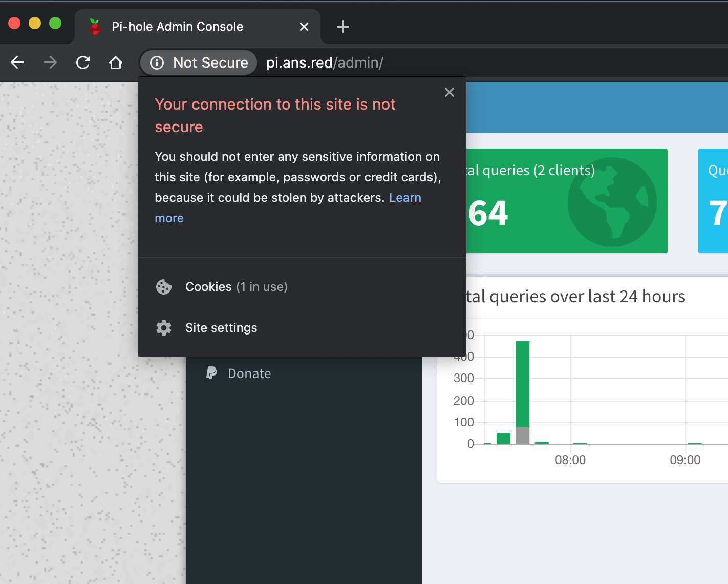Close the connection security popup

449,92
